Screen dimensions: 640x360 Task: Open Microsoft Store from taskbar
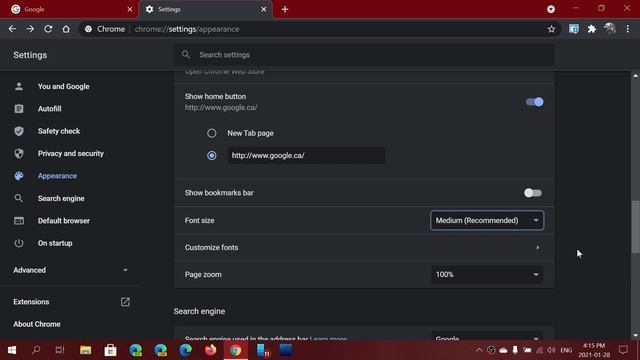(x=110, y=350)
